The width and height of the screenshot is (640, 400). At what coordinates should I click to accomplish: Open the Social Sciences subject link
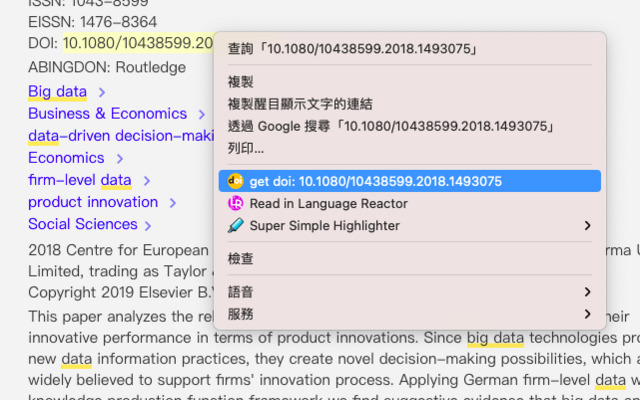pyautogui.click(x=82, y=224)
